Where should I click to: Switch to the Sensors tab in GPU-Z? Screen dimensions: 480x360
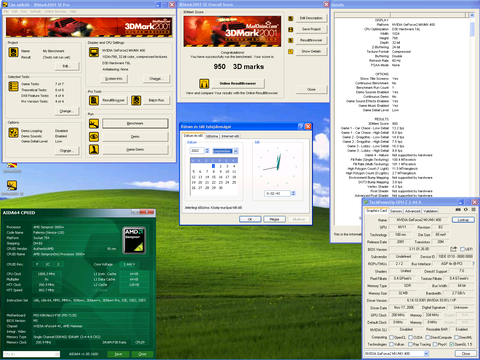396,211
